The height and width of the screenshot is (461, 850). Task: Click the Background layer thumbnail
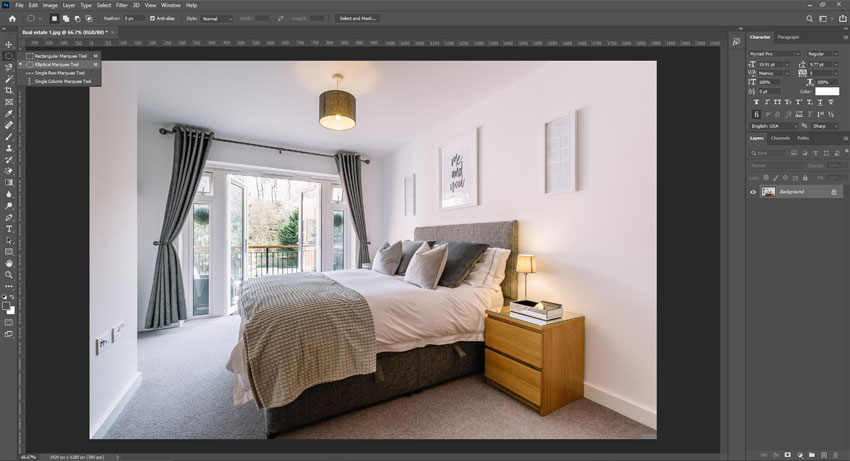pyautogui.click(x=768, y=192)
